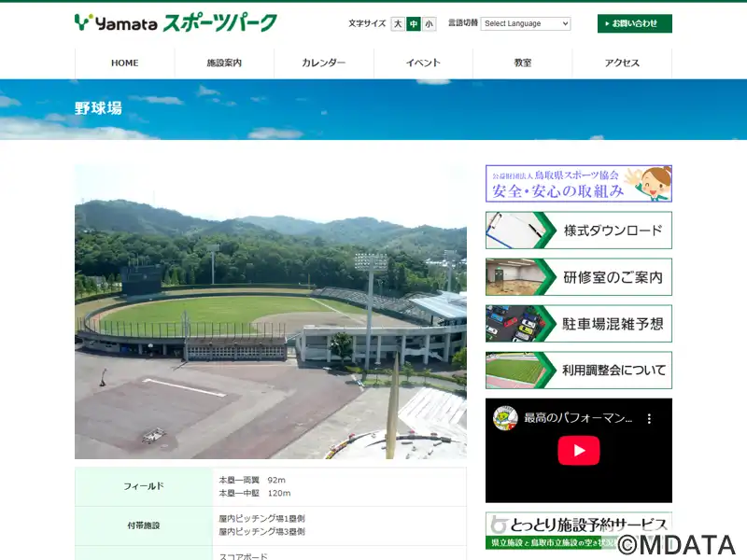Open the 駐車場混雑予想 banner
Screen dimensions: 747x560
click(x=579, y=324)
